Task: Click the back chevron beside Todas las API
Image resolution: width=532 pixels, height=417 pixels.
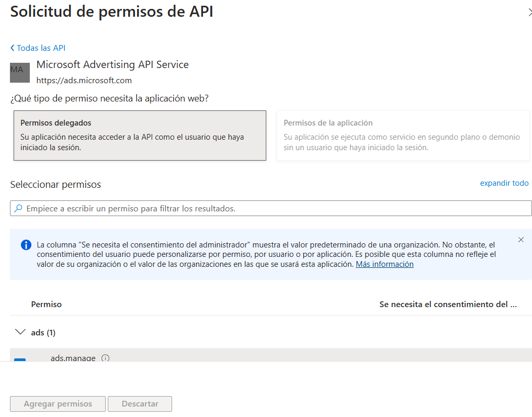Action: tap(13, 48)
